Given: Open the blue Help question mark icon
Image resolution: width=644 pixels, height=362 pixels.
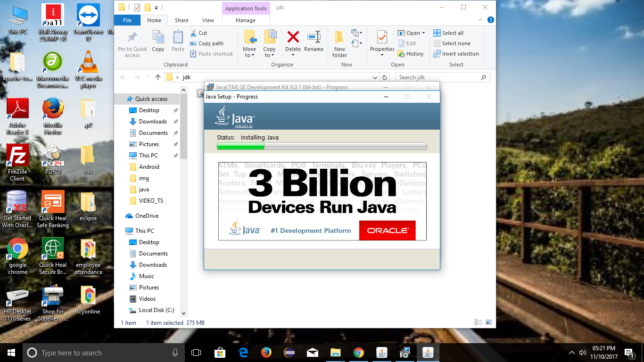Looking at the screenshot, I should (x=490, y=20).
